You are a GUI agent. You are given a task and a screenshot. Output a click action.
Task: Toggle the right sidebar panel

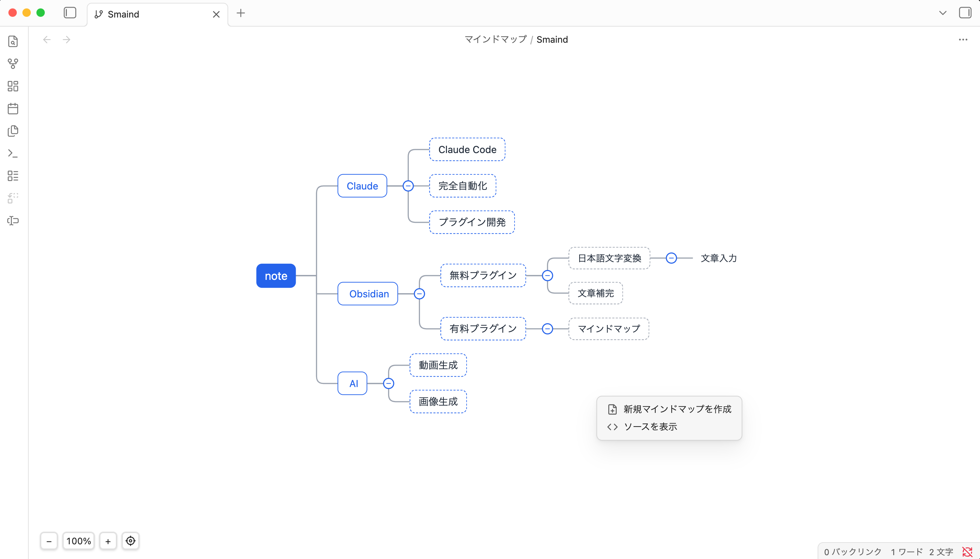[965, 13]
